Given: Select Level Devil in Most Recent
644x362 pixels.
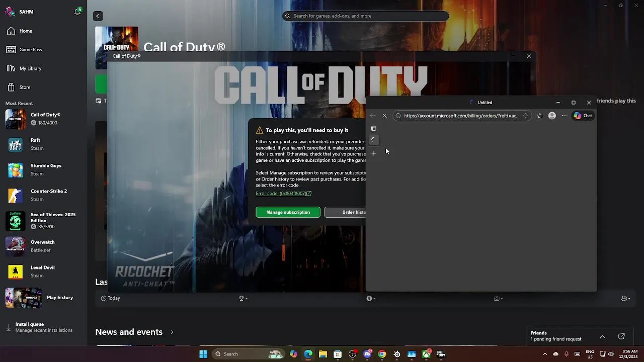Looking at the screenshot, I should [x=44, y=271].
